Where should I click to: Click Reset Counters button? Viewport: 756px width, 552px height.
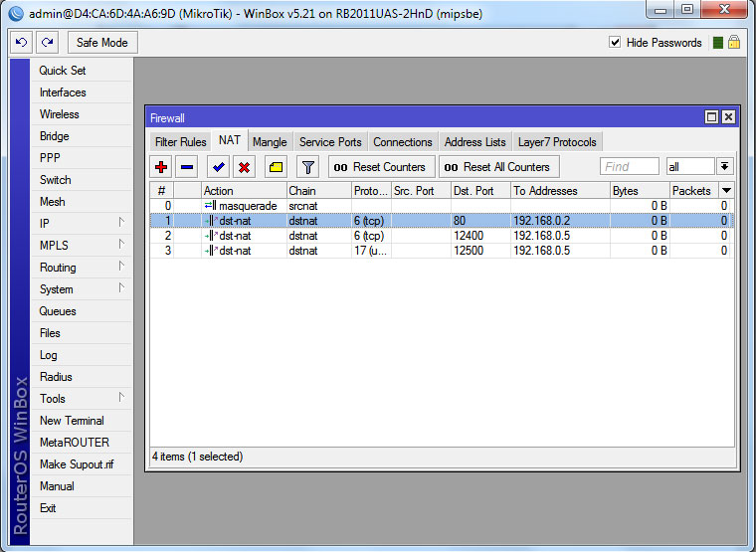click(381, 167)
